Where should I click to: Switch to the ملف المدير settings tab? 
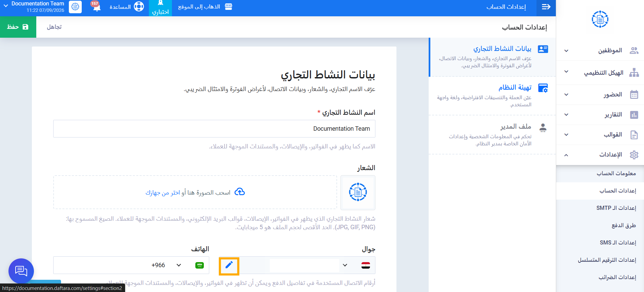click(492, 135)
